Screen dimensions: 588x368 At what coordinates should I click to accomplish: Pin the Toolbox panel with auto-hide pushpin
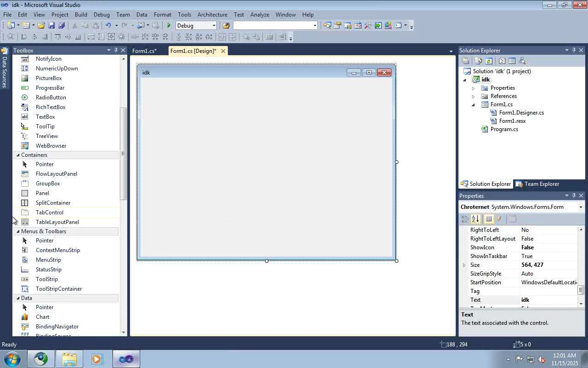116,50
